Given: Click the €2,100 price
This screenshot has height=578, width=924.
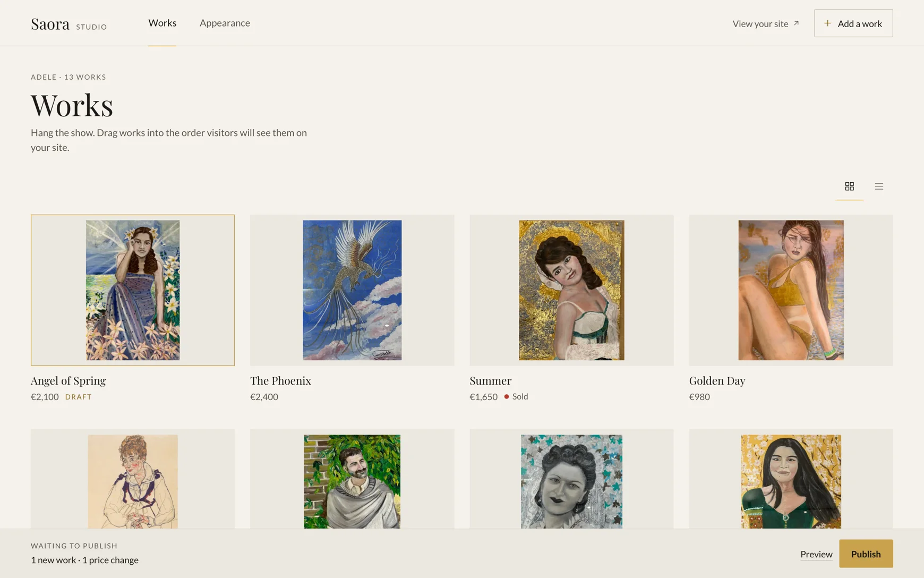Looking at the screenshot, I should click(x=45, y=397).
